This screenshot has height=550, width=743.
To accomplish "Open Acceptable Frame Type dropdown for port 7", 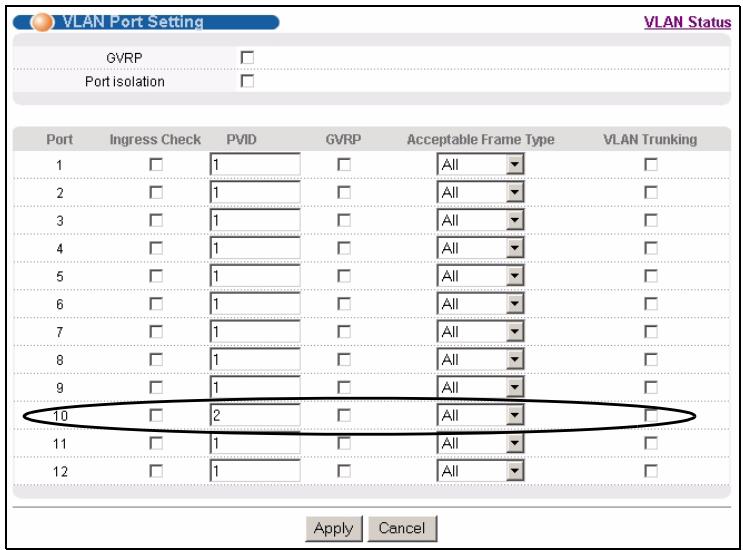I will coord(480,332).
